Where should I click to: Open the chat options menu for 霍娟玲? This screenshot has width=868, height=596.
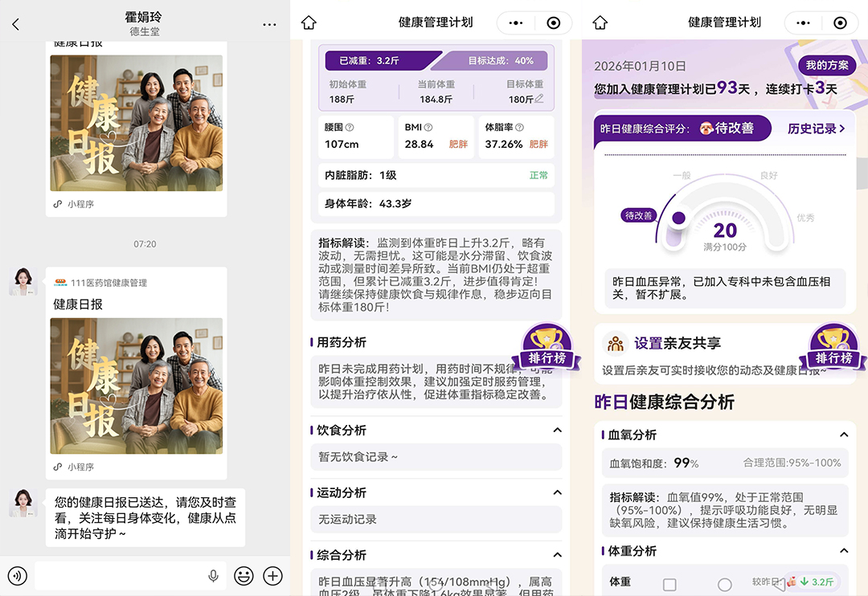tap(269, 24)
